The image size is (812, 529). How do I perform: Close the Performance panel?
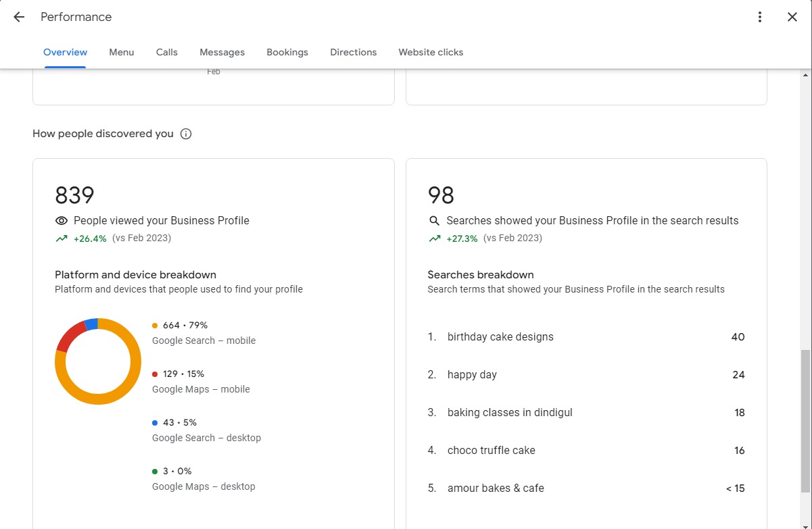pyautogui.click(x=792, y=17)
